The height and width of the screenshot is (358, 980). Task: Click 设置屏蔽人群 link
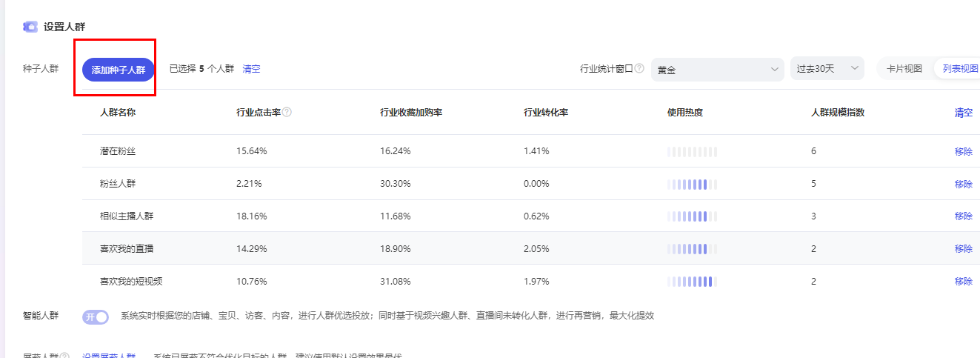pos(109,356)
